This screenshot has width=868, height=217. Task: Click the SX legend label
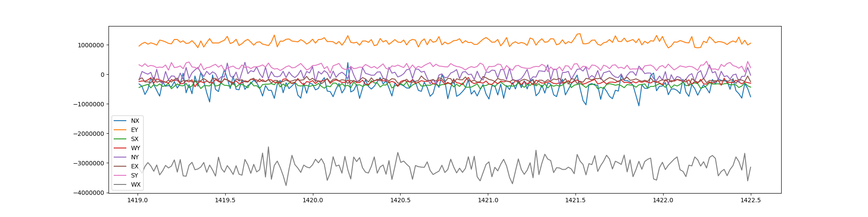click(x=135, y=139)
